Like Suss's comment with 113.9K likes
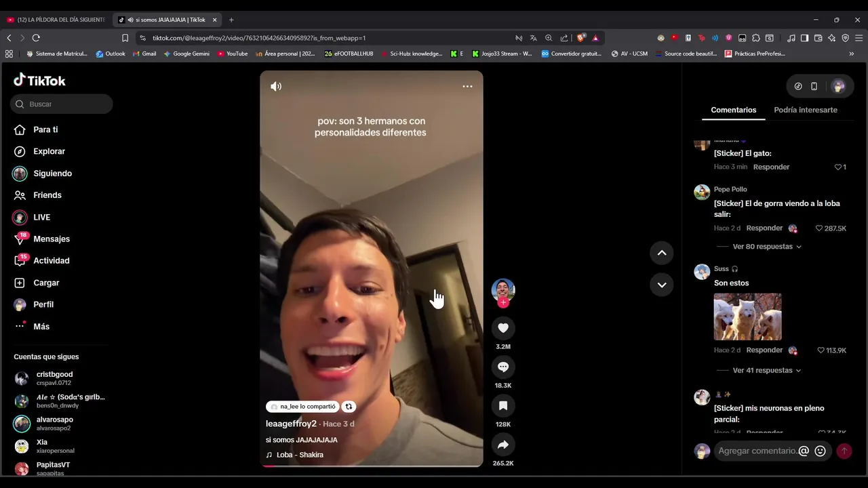868x488 pixels. pyautogui.click(x=821, y=350)
